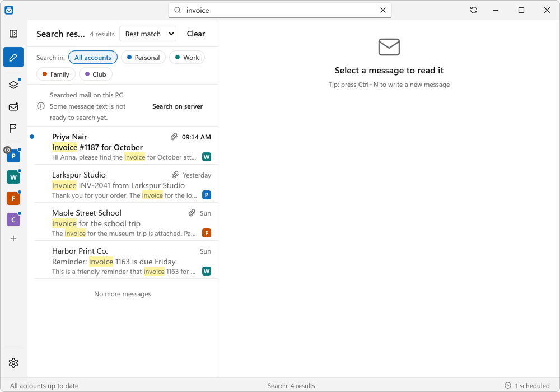
Task: Click 'Hi Anna, please find the invoice' preview
Action: (x=124, y=157)
